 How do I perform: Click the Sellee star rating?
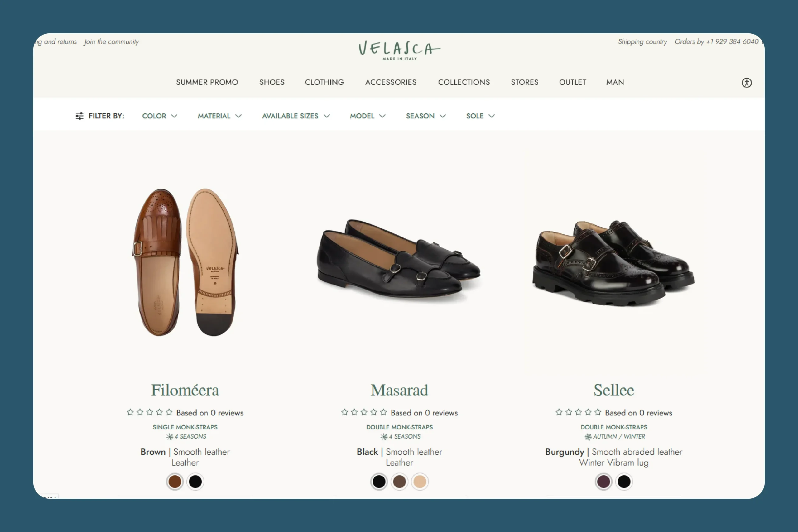[579, 412]
